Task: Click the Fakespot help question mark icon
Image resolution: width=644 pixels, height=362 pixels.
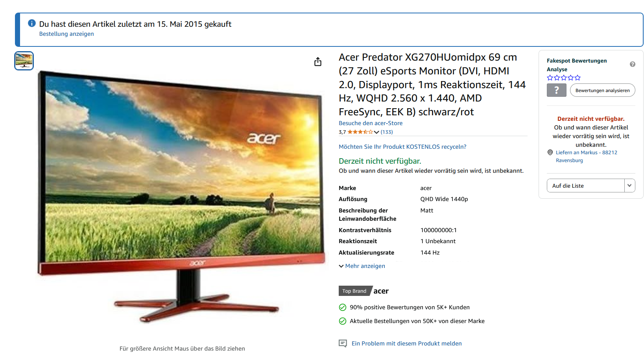Action: tap(632, 65)
